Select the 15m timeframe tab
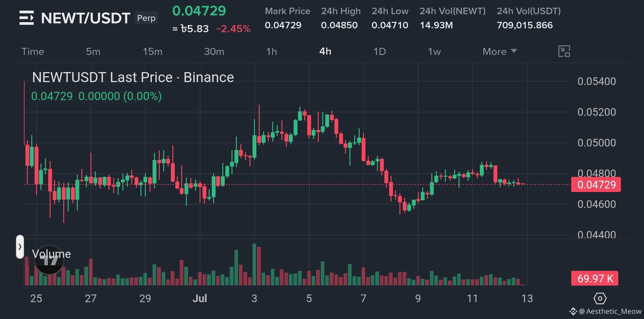The height and width of the screenshot is (319, 644). click(153, 52)
